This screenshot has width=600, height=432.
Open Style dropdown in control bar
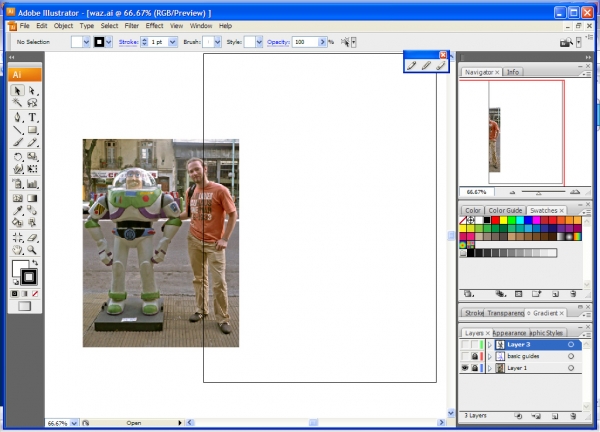tap(259, 42)
